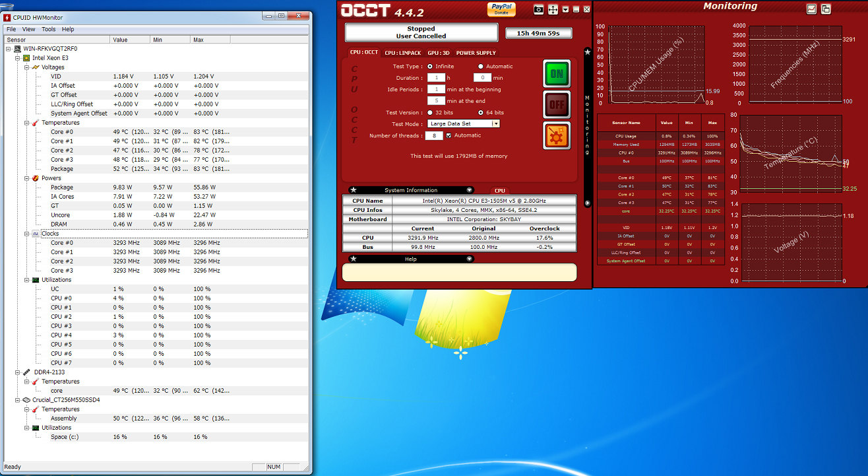Screen dimensions: 868x476
Task: Choose the 64 bits test version
Action: (481, 113)
